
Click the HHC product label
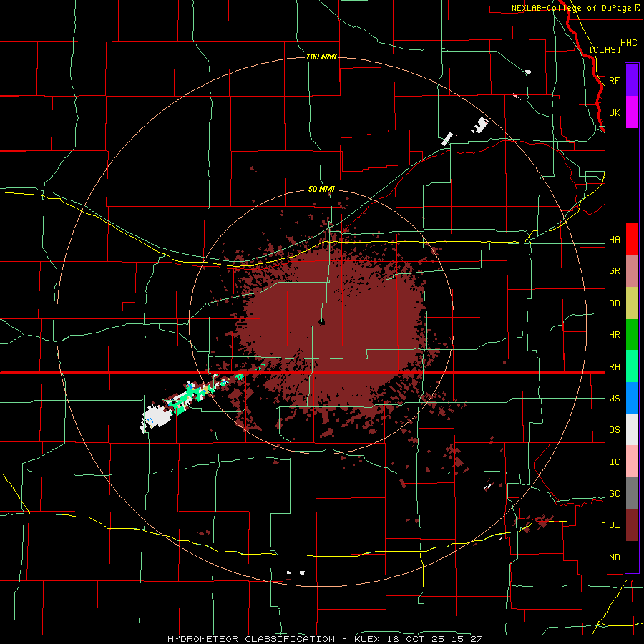[x=628, y=43]
